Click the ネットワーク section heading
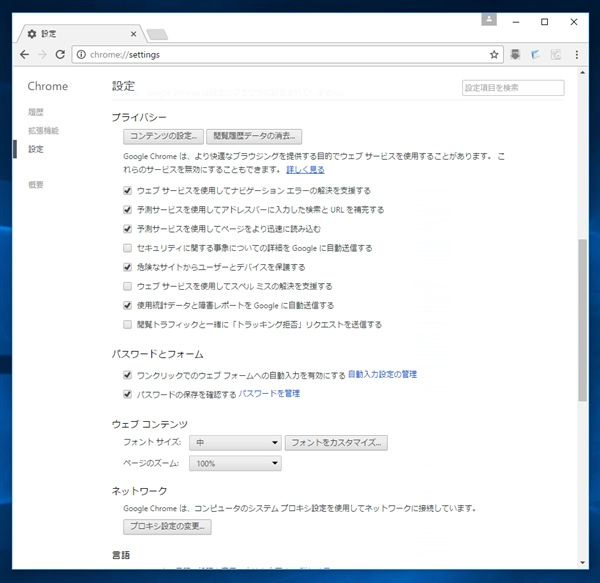This screenshot has height=583, width=600. point(139,491)
